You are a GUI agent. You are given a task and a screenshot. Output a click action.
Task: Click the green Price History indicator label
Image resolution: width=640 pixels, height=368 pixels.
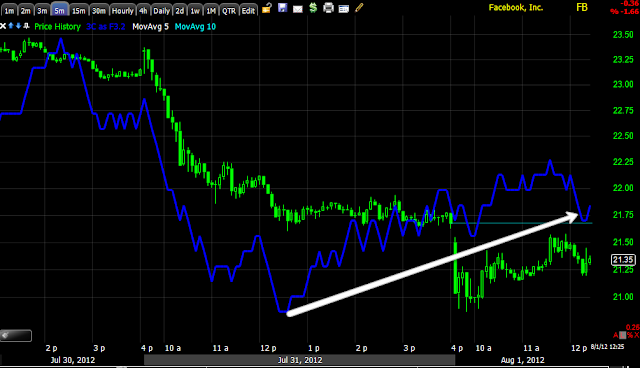pyautogui.click(x=58, y=27)
